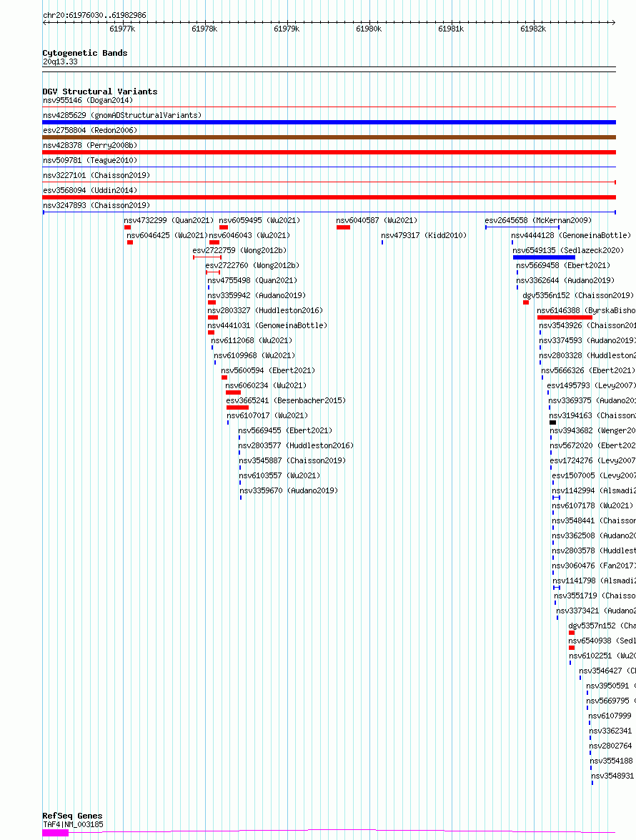Open esv3665241 (Besenbacher2015) variant
This screenshot has width=636, height=840.
(286, 400)
